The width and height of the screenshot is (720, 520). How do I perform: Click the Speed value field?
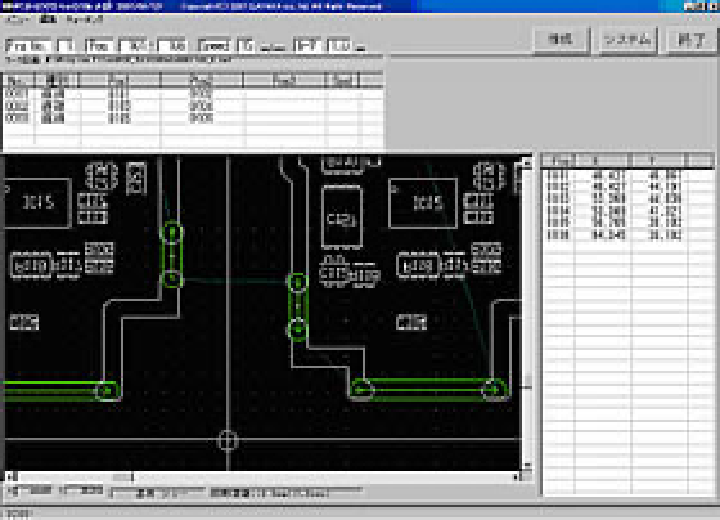point(246,46)
